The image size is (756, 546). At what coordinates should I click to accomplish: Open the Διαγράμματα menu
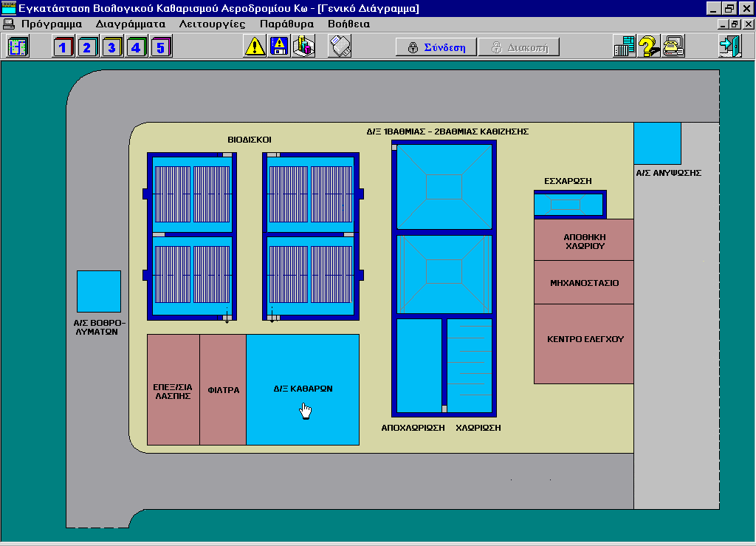pyautogui.click(x=130, y=24)
